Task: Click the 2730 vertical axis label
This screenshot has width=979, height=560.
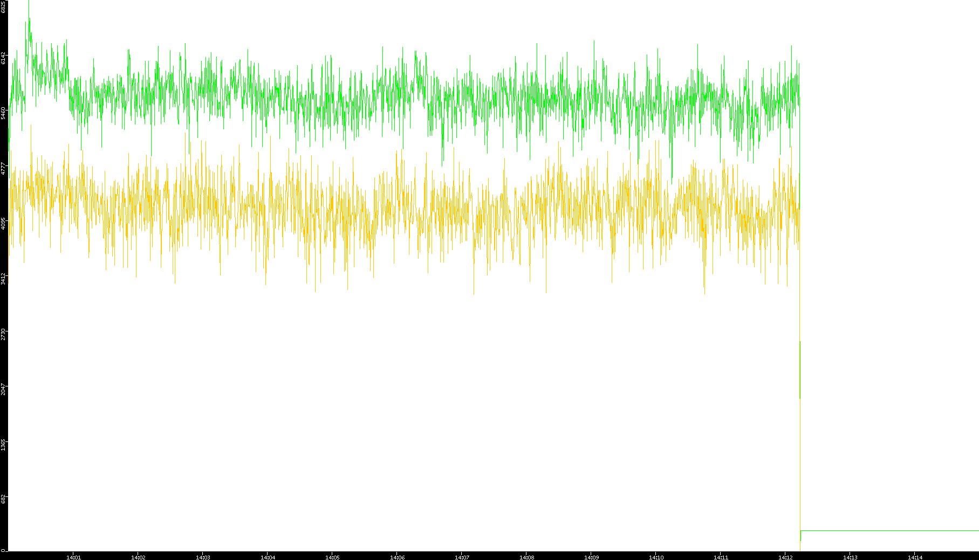Action: pyautogui.click(x=4, y=334)
